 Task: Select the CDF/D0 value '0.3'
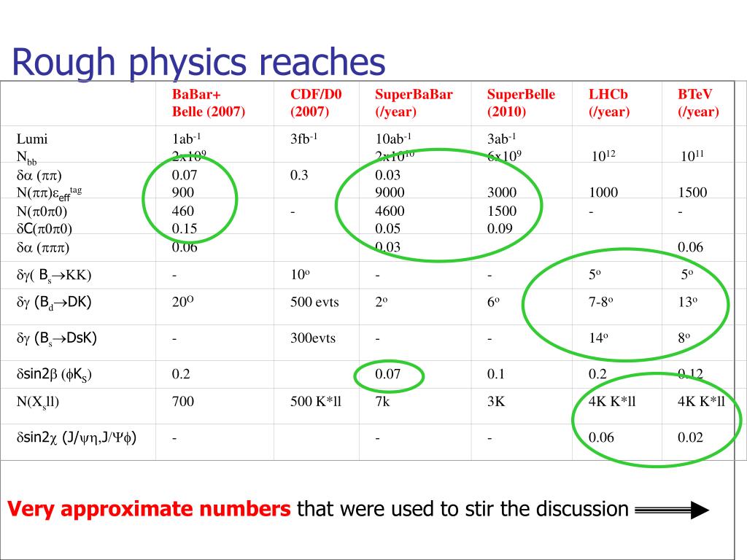299,175
